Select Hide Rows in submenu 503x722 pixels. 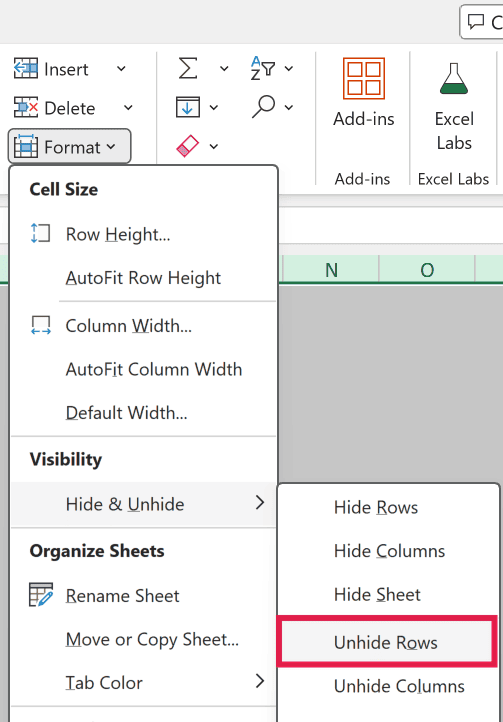coord(388,507)
